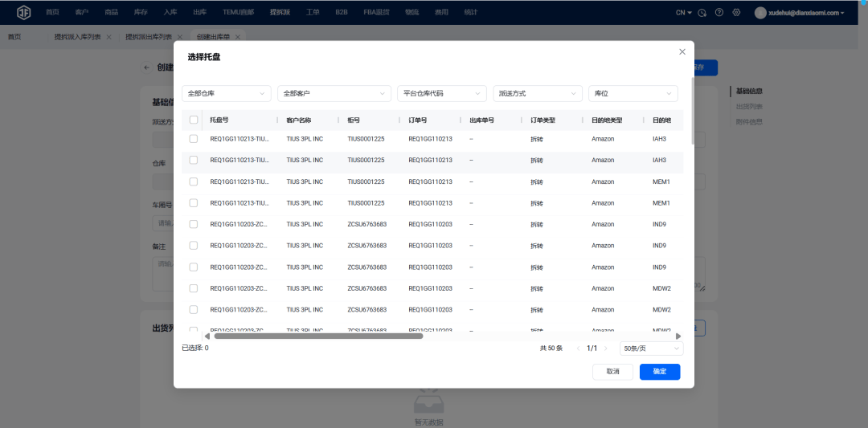Open the 派送方式 delivery method dropdown
The height and width of the screenshot is (428, 868).
537,94
